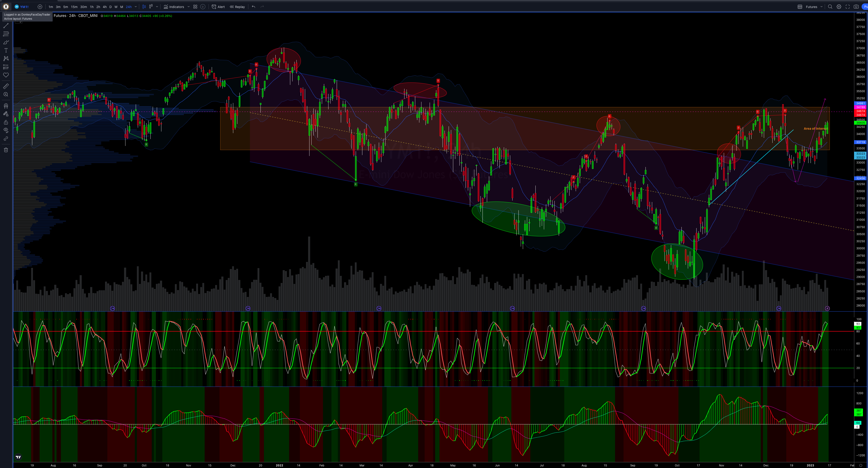Select the brush drawing tool
Viewport: 868px width, 468px height.
(6, 42)
